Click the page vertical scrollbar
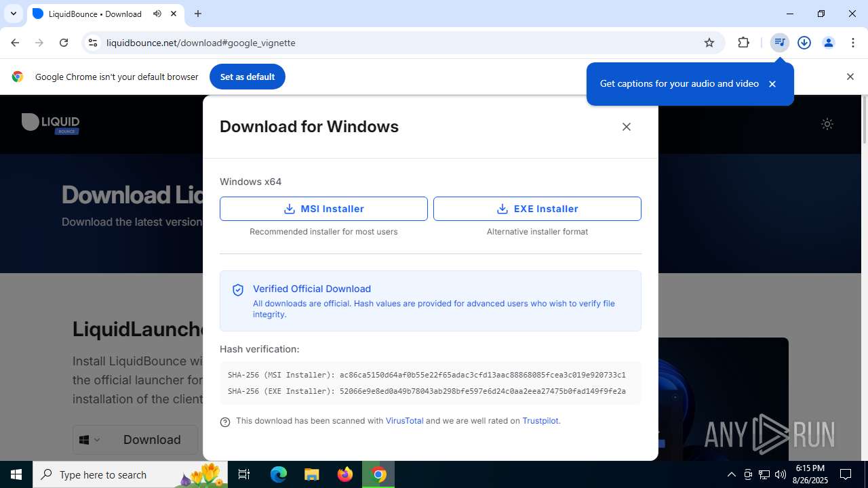Viewport: 868px width, 488px height. (x=864, y=120)
